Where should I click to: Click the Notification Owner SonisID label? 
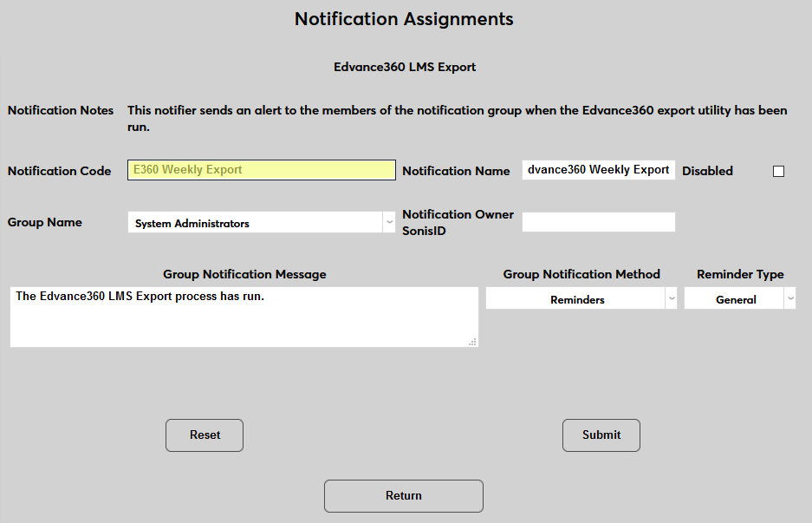point(458,222)
